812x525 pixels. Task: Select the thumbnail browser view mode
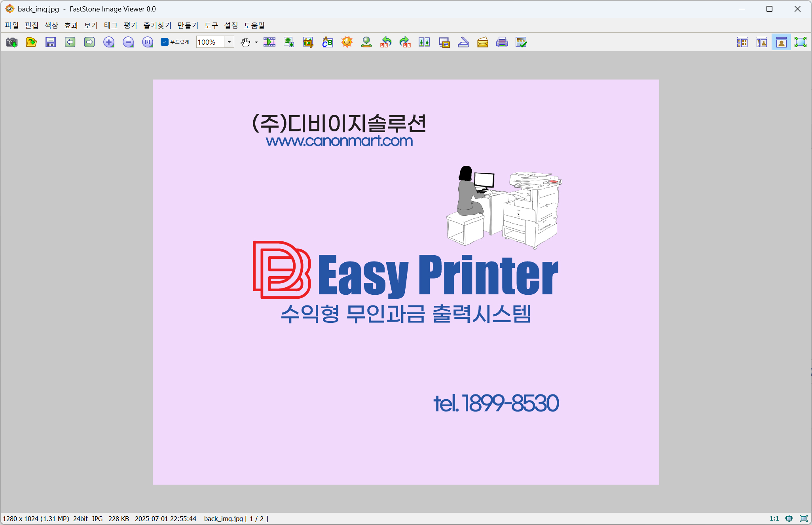click(x=742, y=42)
